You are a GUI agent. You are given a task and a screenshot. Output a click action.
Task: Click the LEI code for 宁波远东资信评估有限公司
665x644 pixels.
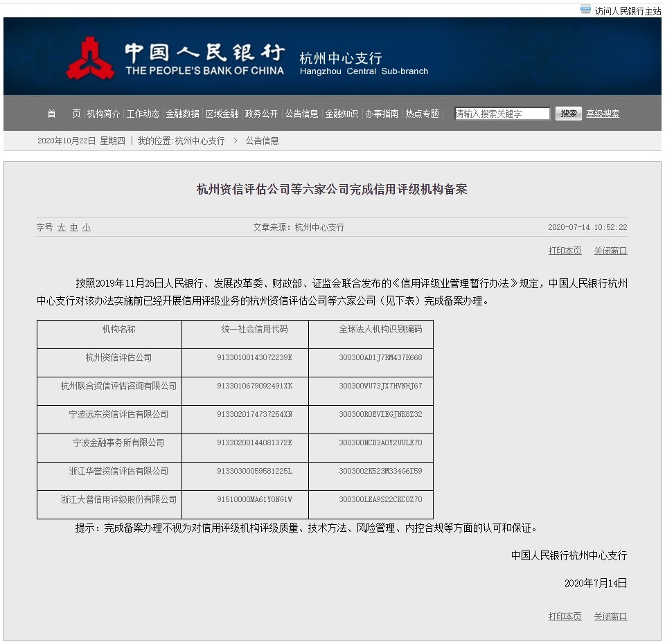[380, 414]
